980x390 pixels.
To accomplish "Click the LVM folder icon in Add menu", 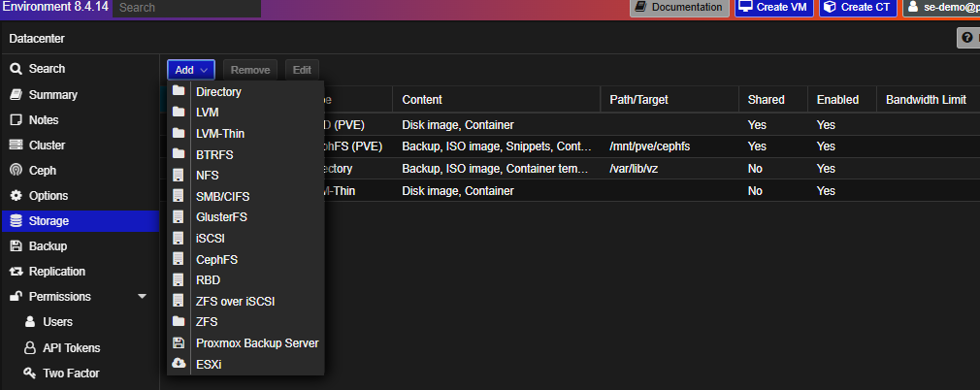I will pyautogui.click(x=179, y=113).
